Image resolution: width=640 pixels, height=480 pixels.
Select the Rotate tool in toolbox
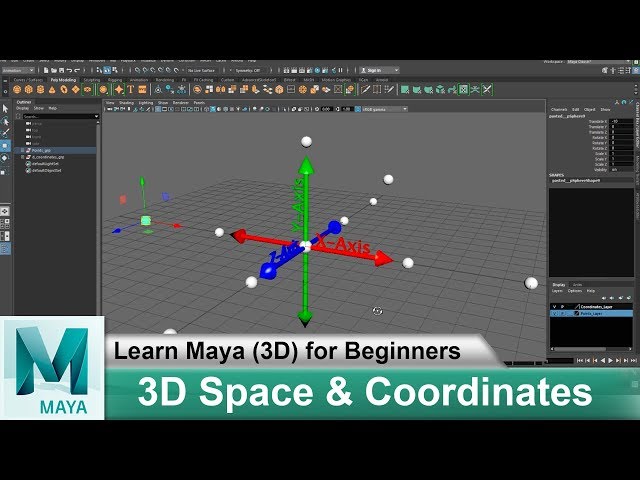pos(5,158)
